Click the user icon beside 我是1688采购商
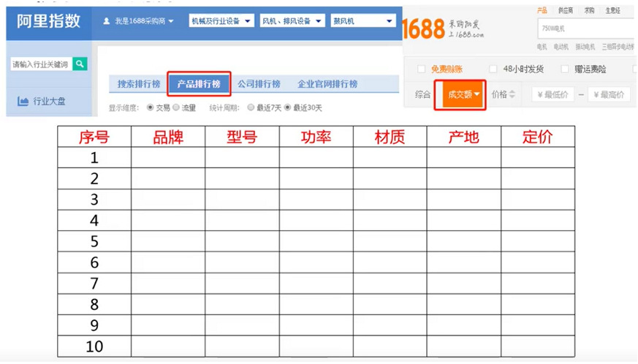 (106, 21)
